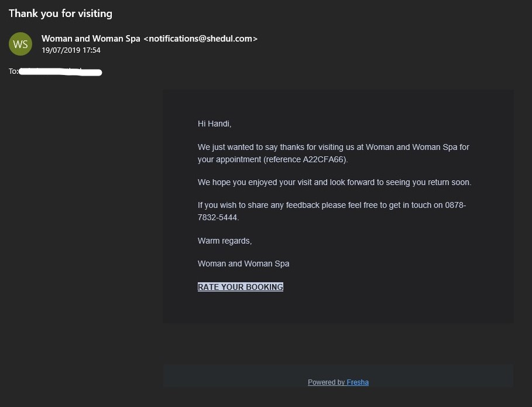
Task: Click the "Powered by" footer text
Action: [326, 382]
